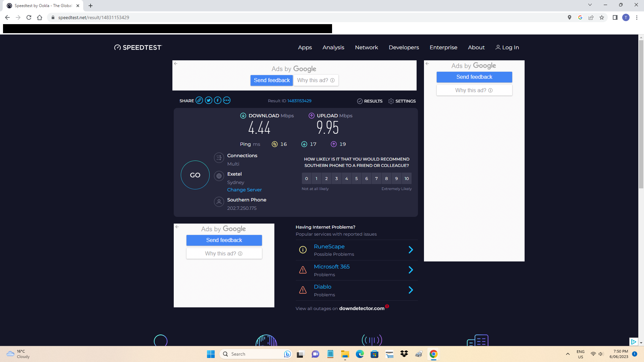Expand Diablo problems details

click(x=411, y=290)
